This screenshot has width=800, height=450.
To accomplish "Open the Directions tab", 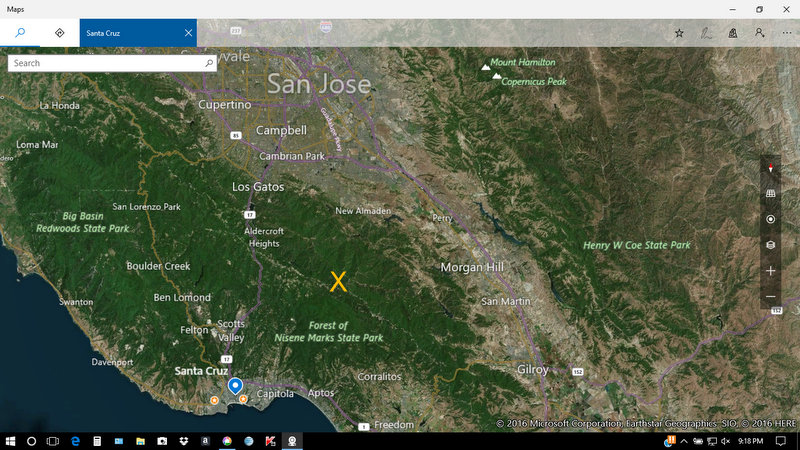I will click(59, 32).
